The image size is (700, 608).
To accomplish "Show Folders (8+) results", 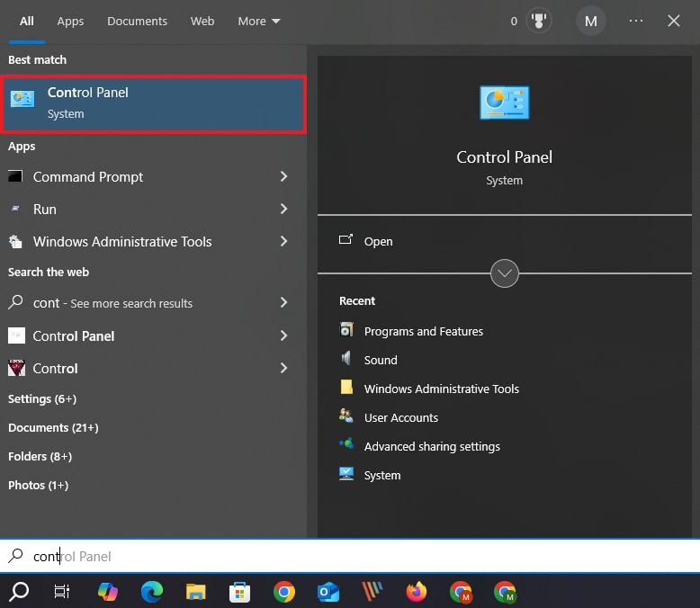I will click(x=40, y=456).
